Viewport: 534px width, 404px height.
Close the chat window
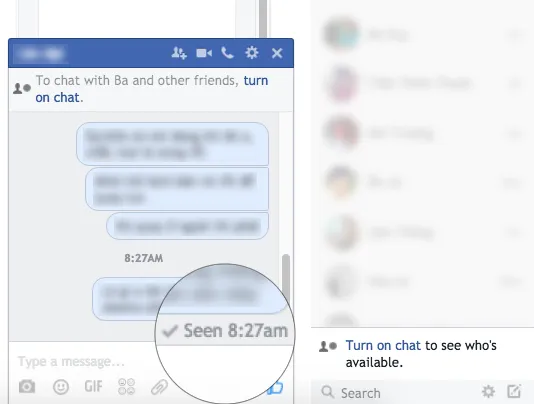point(277,53)
